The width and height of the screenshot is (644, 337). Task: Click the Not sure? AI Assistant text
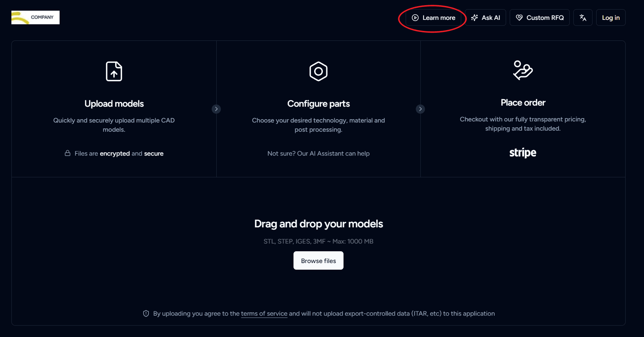tap(319, 153)
